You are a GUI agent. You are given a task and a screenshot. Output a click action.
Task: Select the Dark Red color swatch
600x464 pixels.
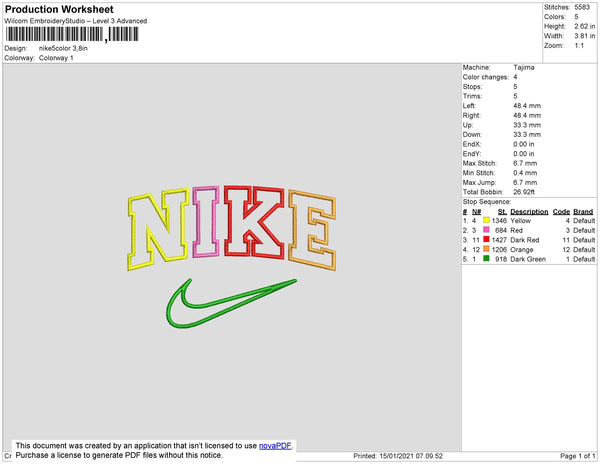tap(486, 239)
